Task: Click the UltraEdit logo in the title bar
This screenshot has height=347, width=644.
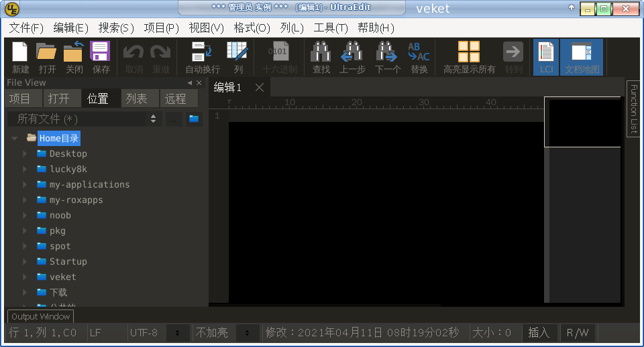Action: click(12, 9)
